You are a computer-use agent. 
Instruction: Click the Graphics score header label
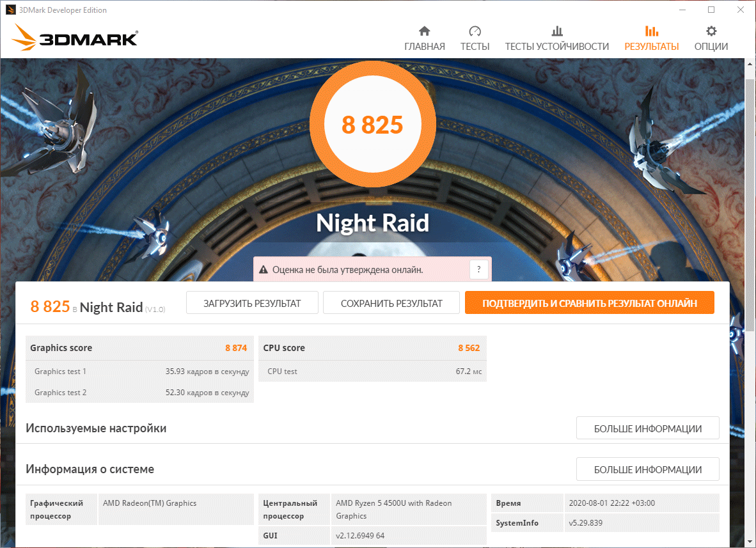click(x=61, y=348)
